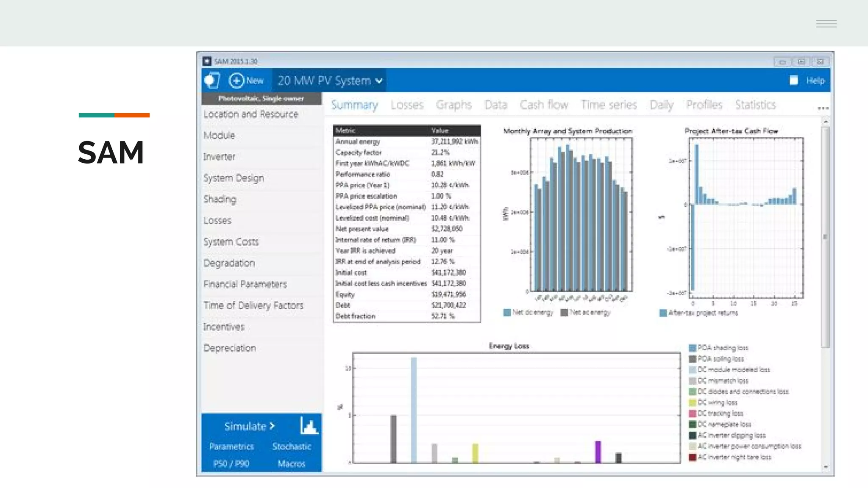Click the vertical scrollbar of results panel
The width and height of the screenshot is (868, 488).
click(825, 237)
